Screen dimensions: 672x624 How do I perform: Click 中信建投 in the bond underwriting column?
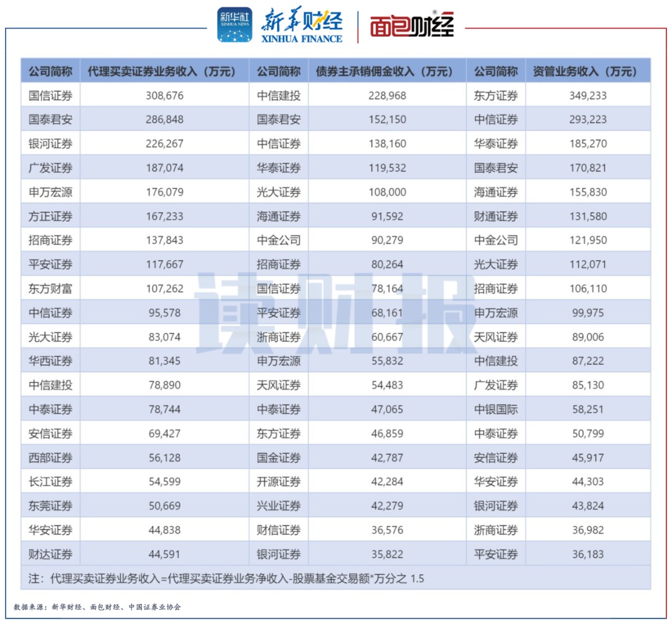point(279,96)
